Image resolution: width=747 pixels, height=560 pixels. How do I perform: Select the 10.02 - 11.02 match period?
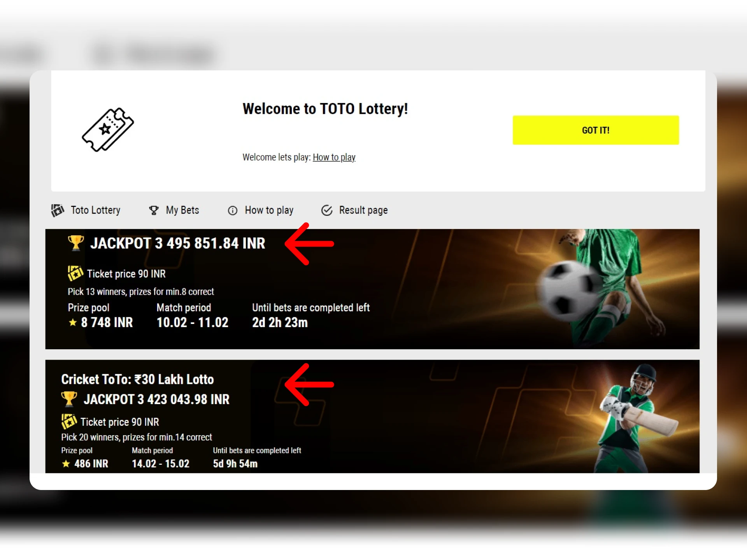[x=193, y=322]
